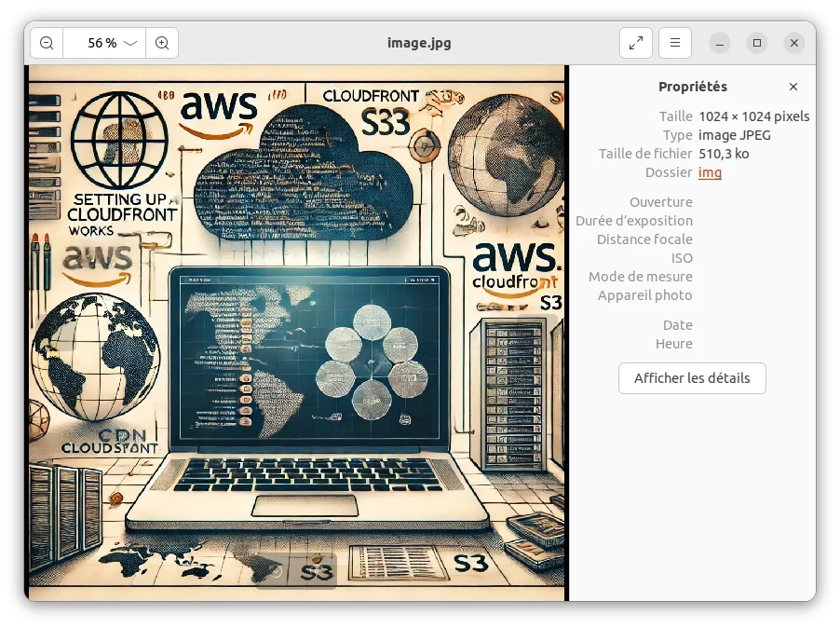Open the img folder link
Viewport: 840px width, 628px height.
tap(710, 172)
